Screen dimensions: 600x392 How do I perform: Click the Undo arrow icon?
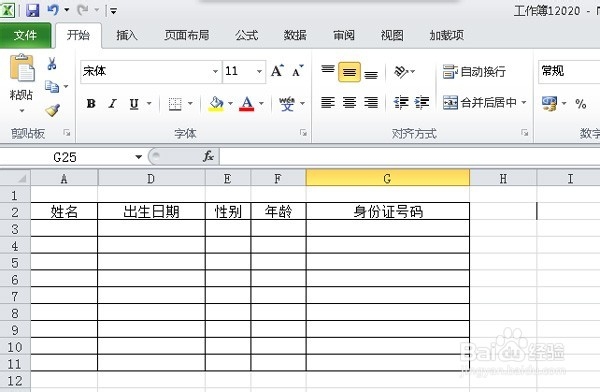(x=53, y=10)
